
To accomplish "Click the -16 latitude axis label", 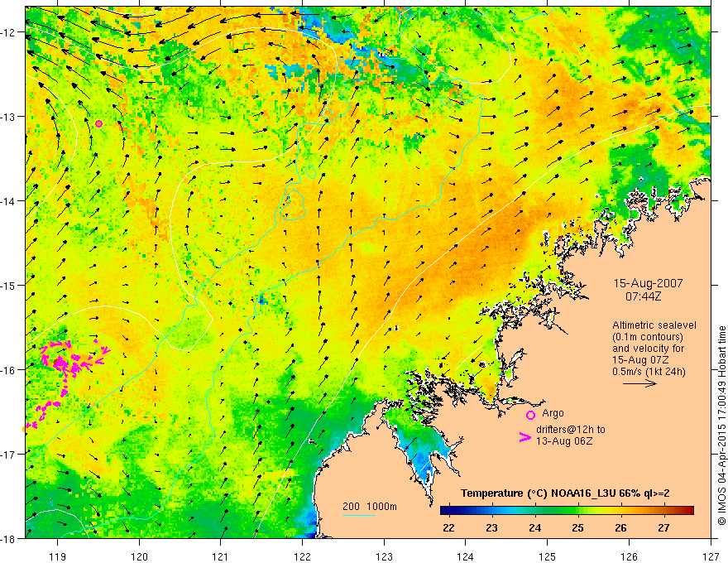I will pos(8,370).
